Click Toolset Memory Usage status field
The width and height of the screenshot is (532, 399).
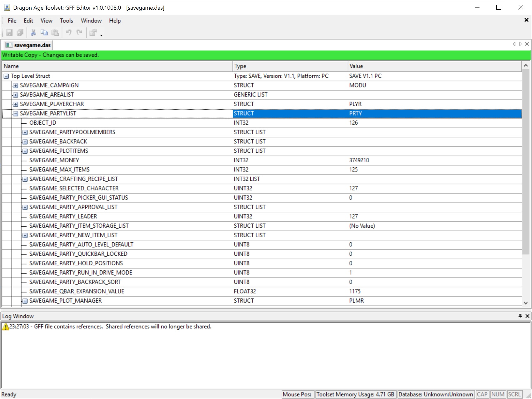(x=355, y=394)
